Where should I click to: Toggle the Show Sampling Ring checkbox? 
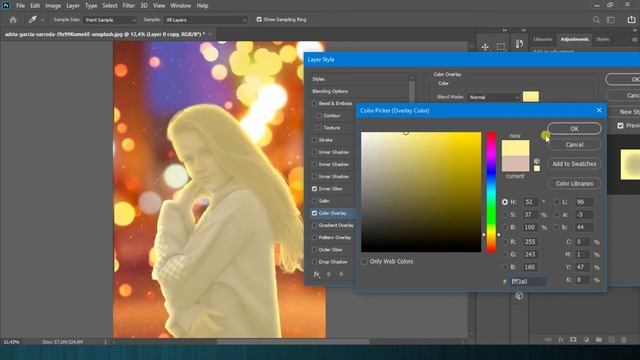tap(259, 19)
